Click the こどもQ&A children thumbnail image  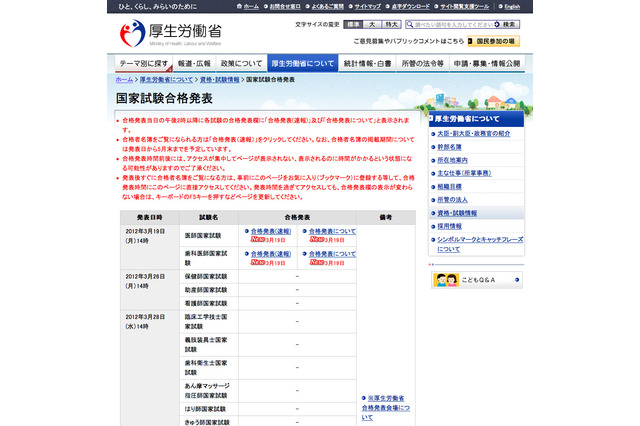pos(446,280)
